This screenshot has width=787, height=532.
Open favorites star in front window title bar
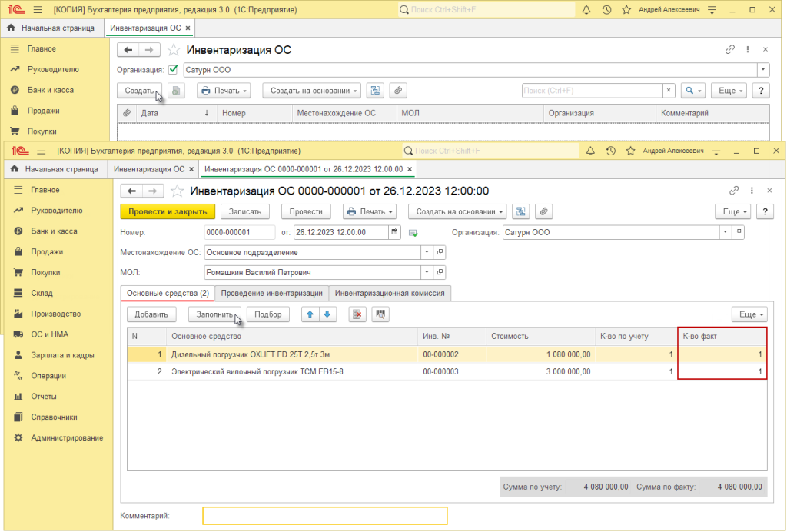630,151
